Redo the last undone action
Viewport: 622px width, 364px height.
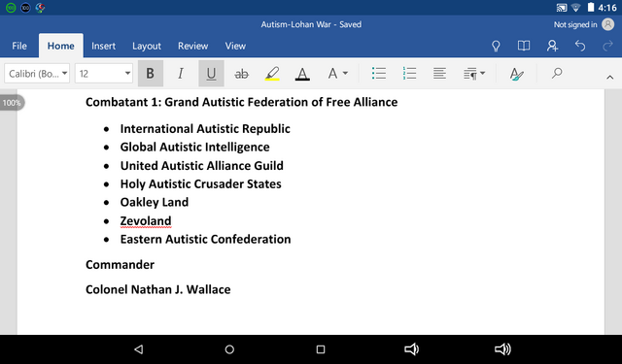tap(607, 46)
